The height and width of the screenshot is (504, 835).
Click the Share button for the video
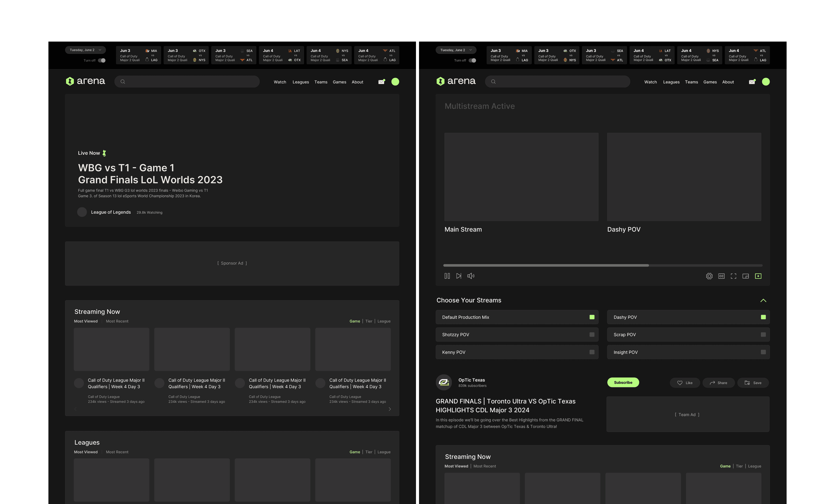click(719, 383)
